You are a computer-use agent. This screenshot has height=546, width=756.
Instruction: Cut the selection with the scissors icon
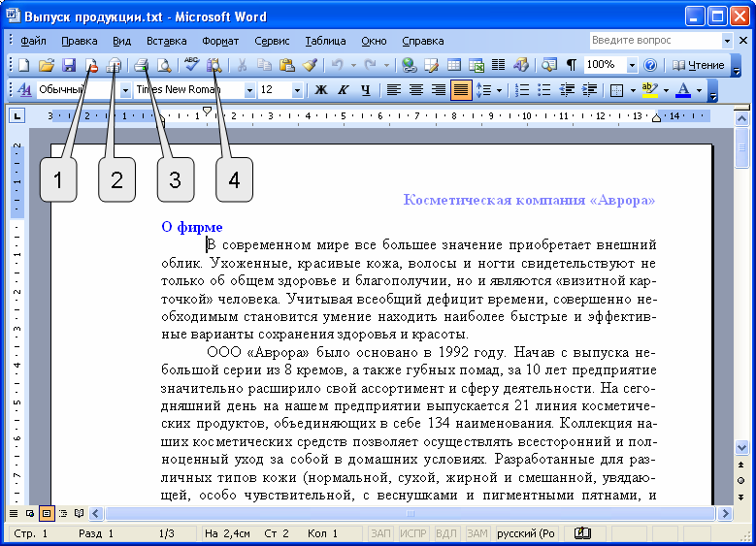click(242, 65)
